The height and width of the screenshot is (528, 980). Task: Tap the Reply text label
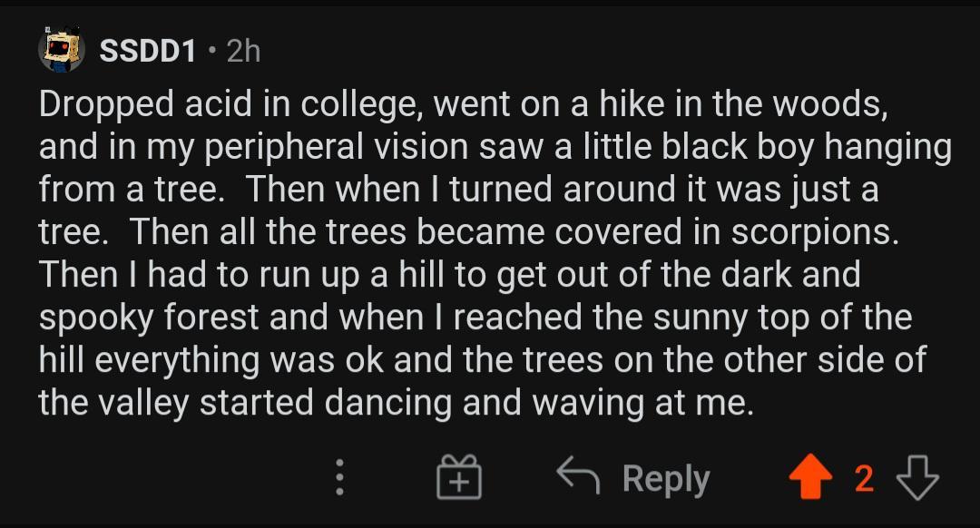click(x=665, y=479)
